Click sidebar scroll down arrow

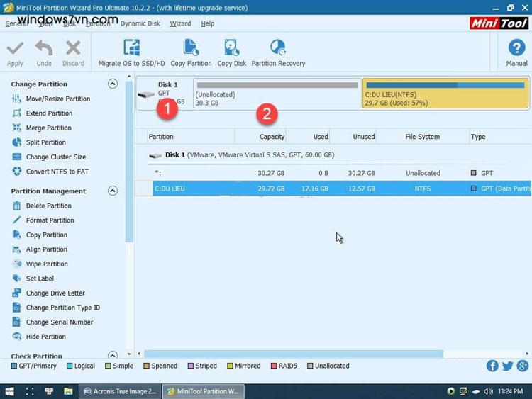point(129,354)
